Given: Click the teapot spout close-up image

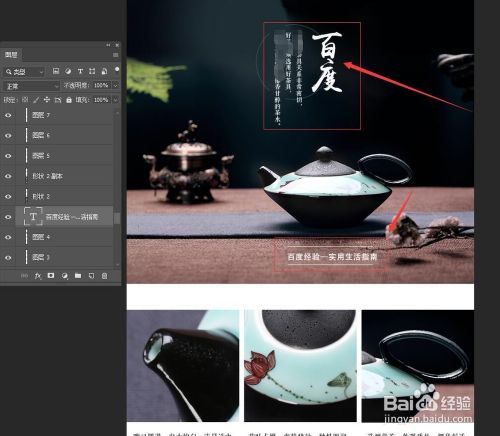Looking at the screenshot, I should coord(183,366).
